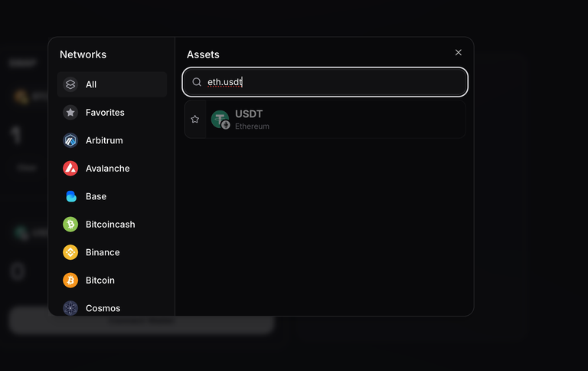Open the Favorites network filter
This screenshot has width=588, height=371.
[x=112, y=112]
